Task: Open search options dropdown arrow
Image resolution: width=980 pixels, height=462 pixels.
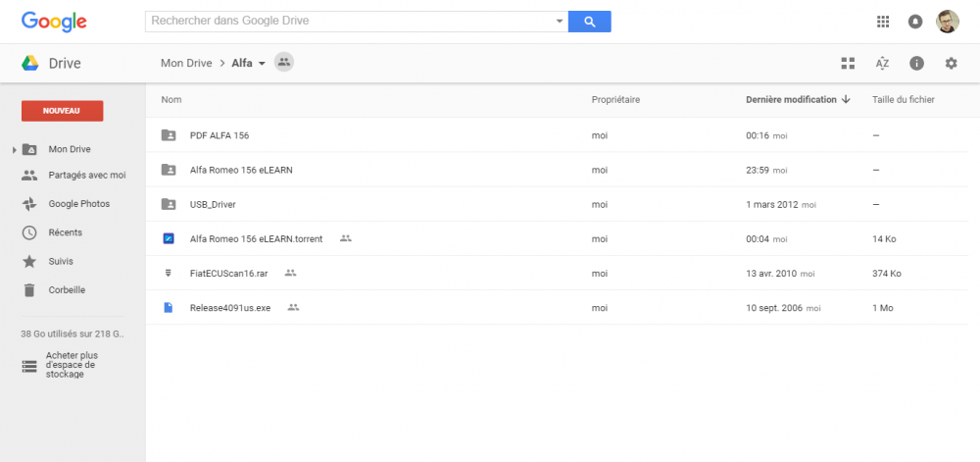Action: (560, 22)
